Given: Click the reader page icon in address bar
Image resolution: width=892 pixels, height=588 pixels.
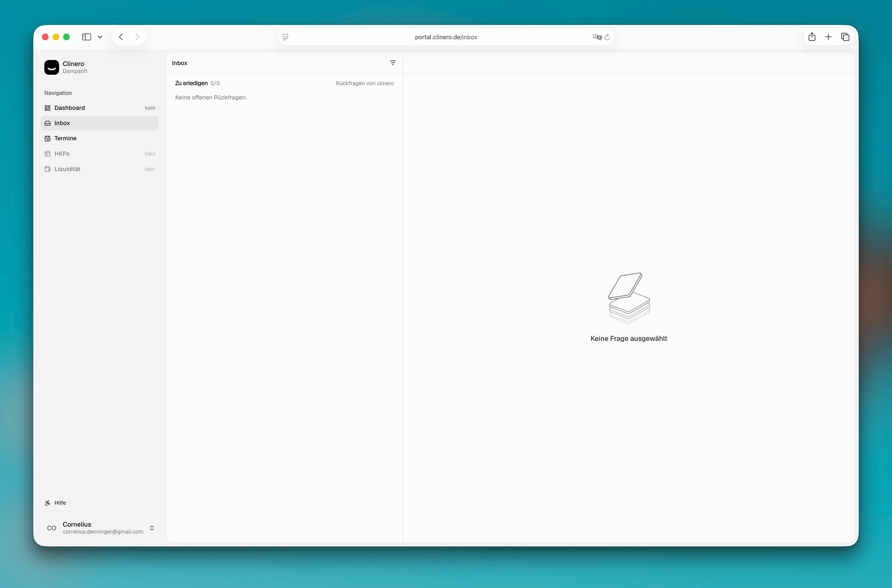Looking at the screenshot, I should point(286,37).
